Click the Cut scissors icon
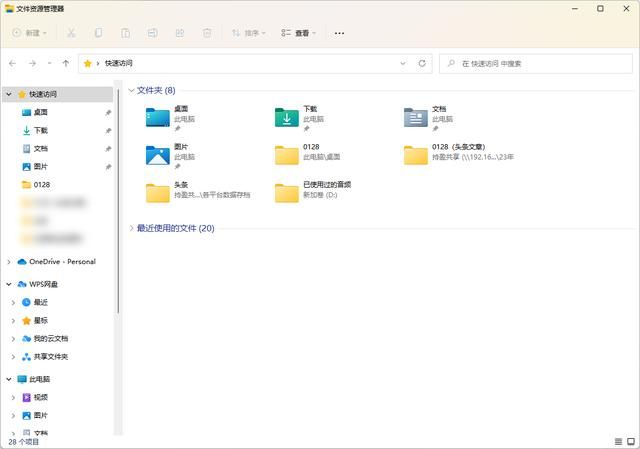The width and height of the screenshot is (640, 449). 71,33
